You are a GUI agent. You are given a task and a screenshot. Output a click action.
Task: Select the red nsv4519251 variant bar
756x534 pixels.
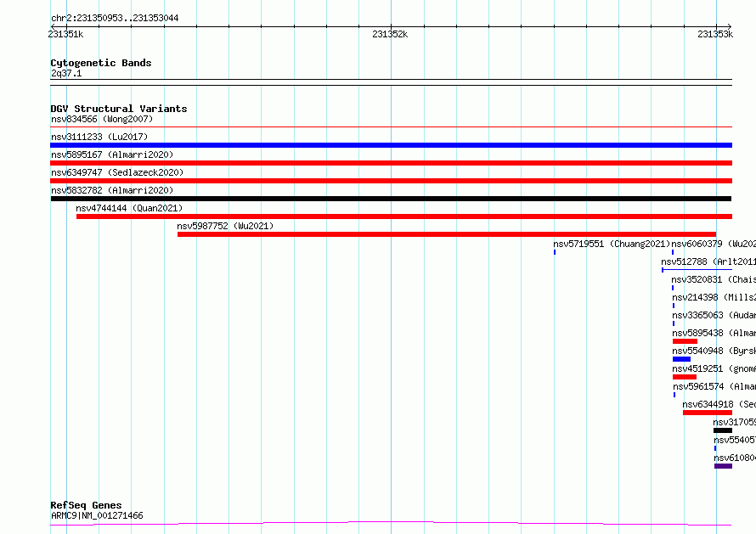click(685, 377)
